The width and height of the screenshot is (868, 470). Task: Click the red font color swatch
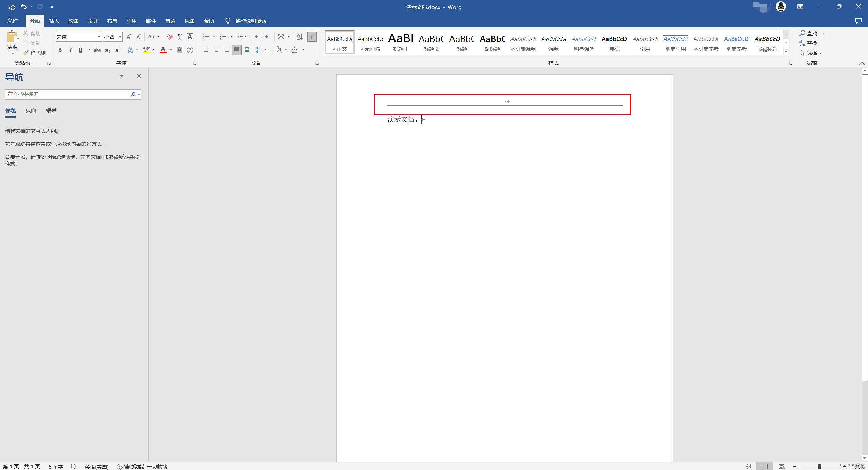163,50
